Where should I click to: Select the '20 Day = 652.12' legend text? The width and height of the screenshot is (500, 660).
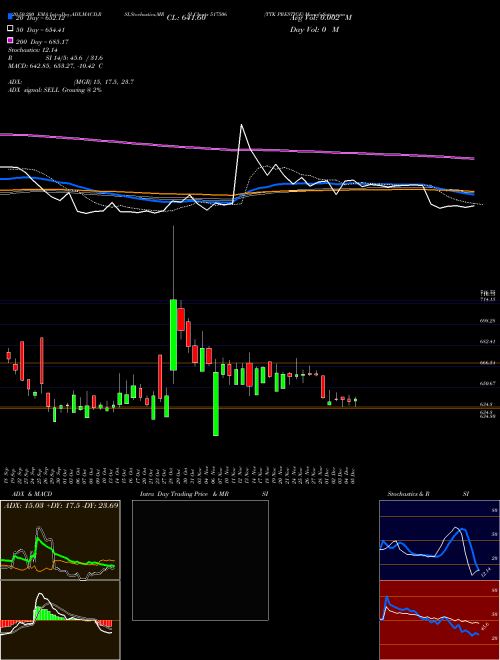coord(40,18)
